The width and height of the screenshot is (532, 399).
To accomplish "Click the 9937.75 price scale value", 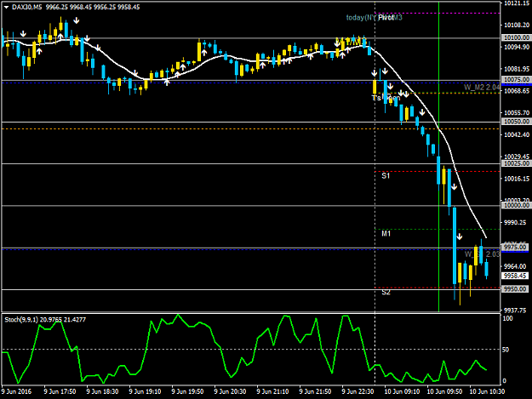I will pos(515,311).
